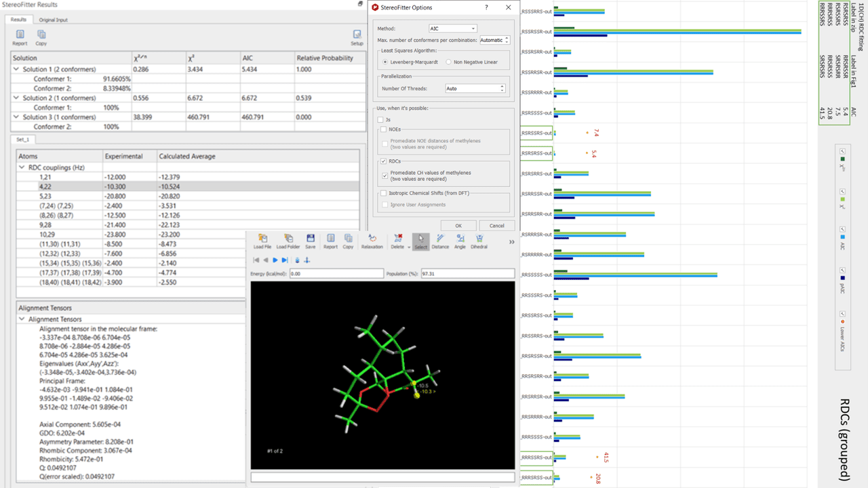Float the StereoFitter Results panel
Viewport: 868px width, 488px height.
360,4
